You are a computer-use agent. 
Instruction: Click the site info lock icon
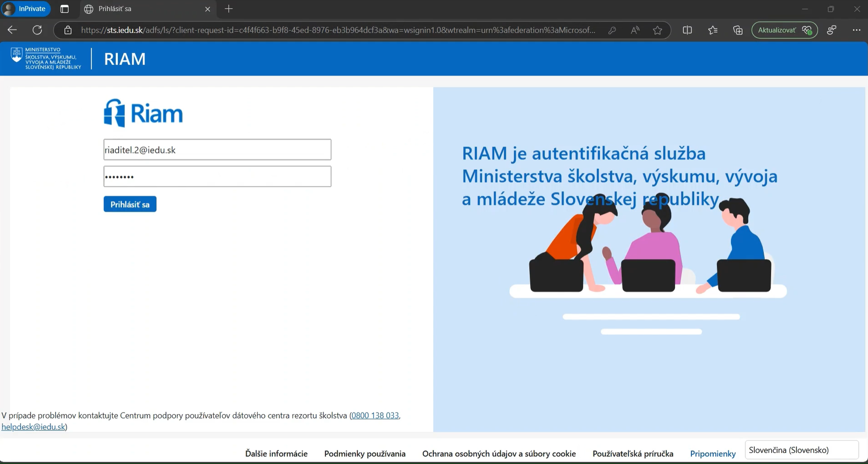click(68, 30)
